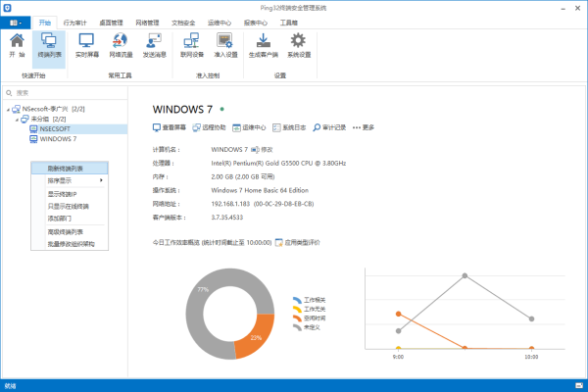Viewport: 588px width, 392px height.
Task: Click the Ping32 shield icon in the title bar
Action: [x=7, y=8]
